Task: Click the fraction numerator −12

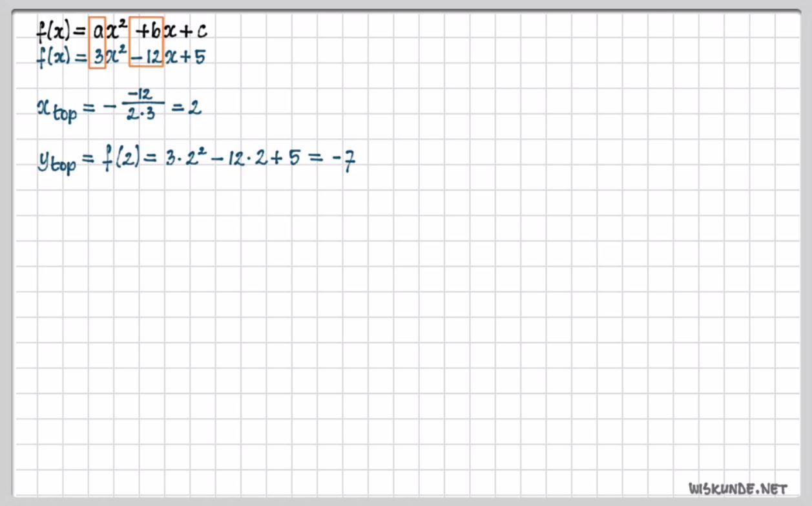Action: [143, 95]
